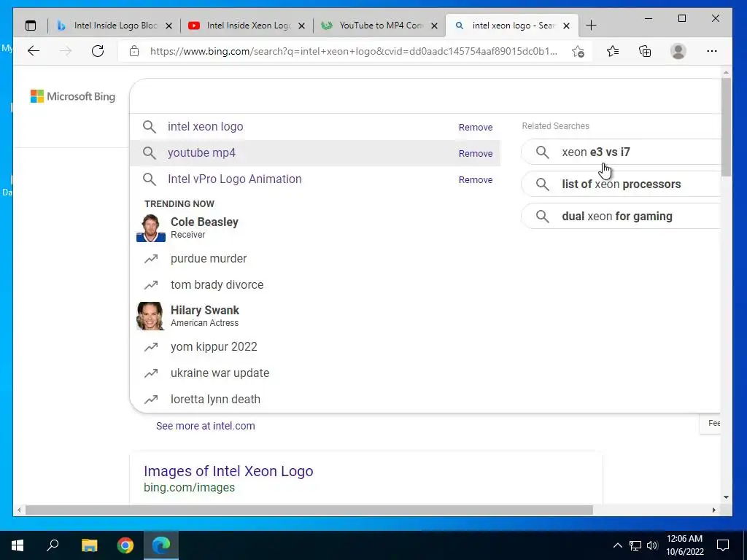
Task: Select trending search 'loretta lynn death'
Action: tap(215, 399)
